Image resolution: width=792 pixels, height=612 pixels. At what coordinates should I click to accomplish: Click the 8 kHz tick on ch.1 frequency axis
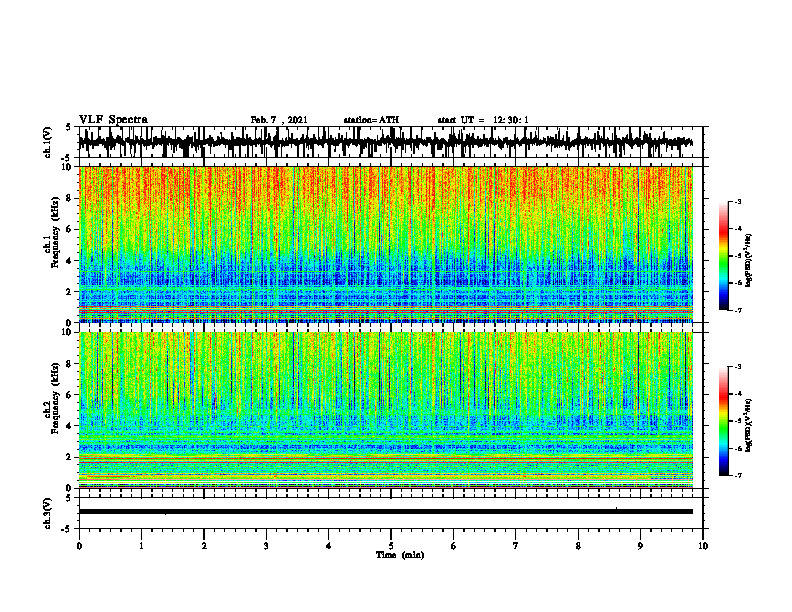pos(70,198)
